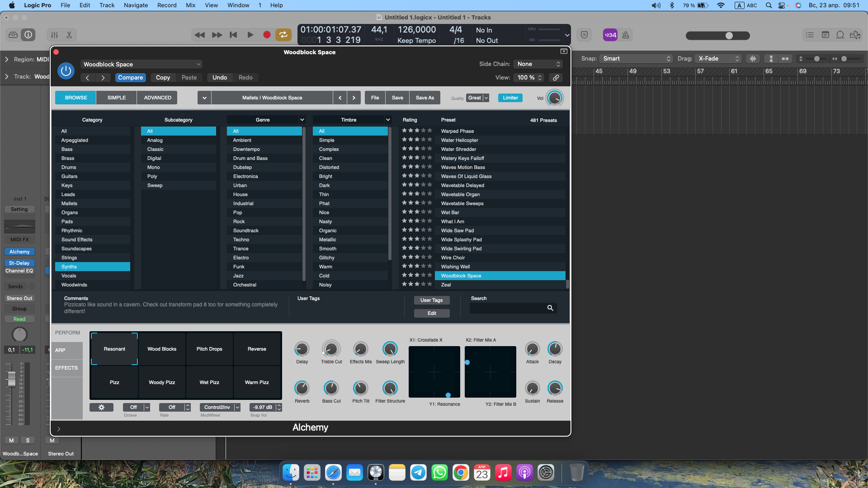The height and width of the screenshot is (488, 868).
Task: Toggle the Alchemy plugin power button
Action: tap(66, 70)
